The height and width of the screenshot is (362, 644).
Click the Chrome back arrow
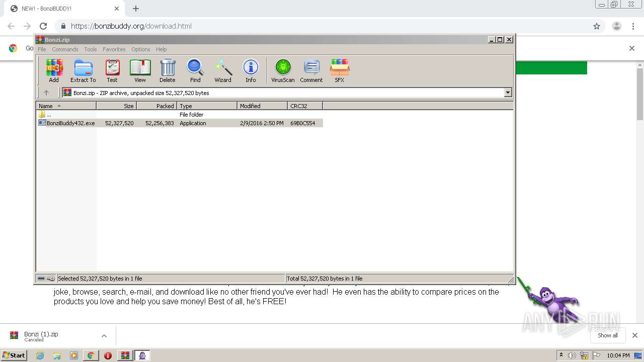(x=11, y=26)
